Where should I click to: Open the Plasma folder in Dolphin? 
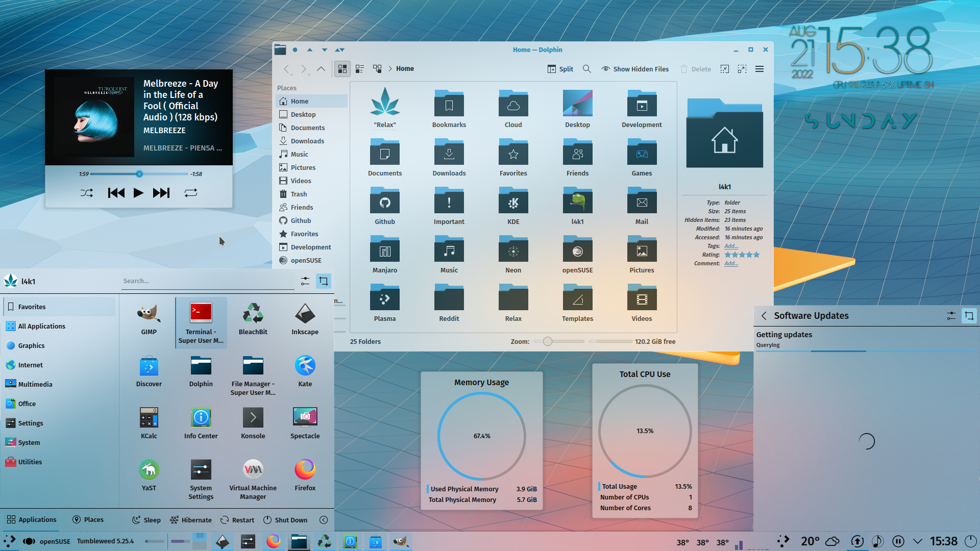[x=385, y=303]
